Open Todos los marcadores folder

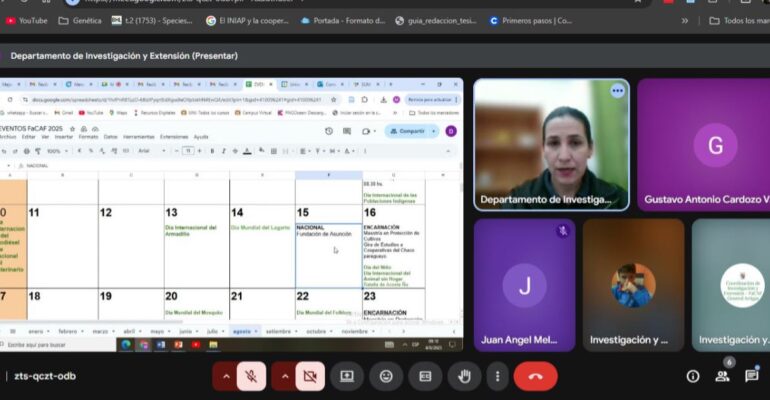[739, 21]
